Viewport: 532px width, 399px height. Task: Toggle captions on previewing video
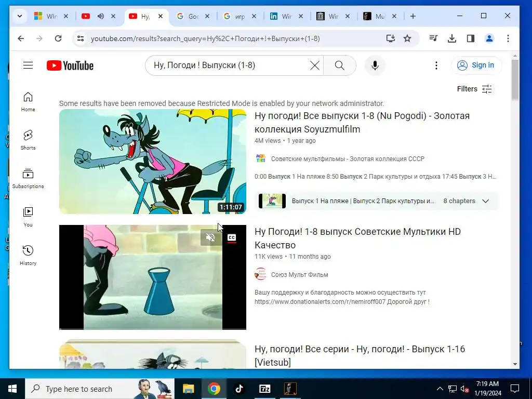(x=232, y=237)
